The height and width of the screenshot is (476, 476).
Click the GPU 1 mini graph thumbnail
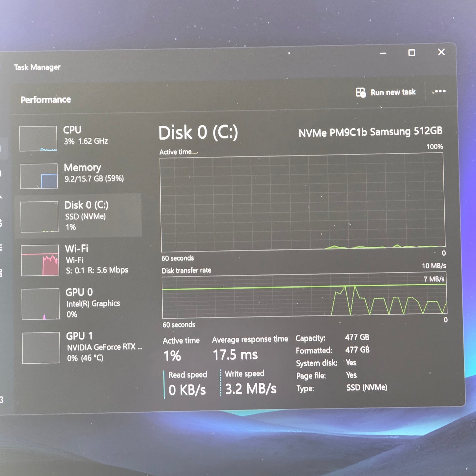point(41,348)
